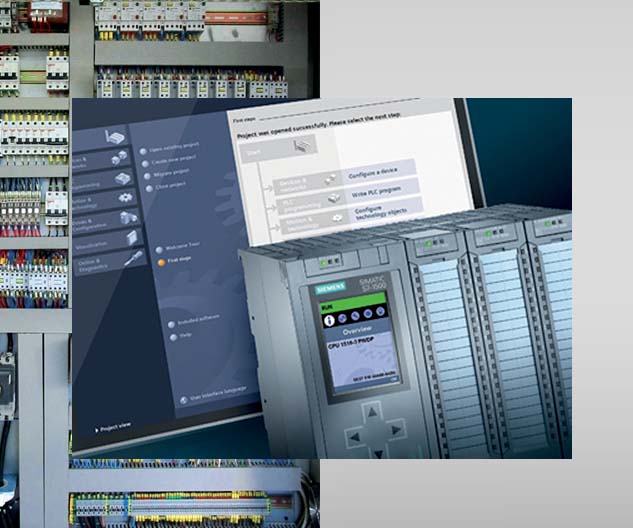The width and height of the screenshot is (633, 528).
Task: Expand Project view arrow
Action: (97, 430)
